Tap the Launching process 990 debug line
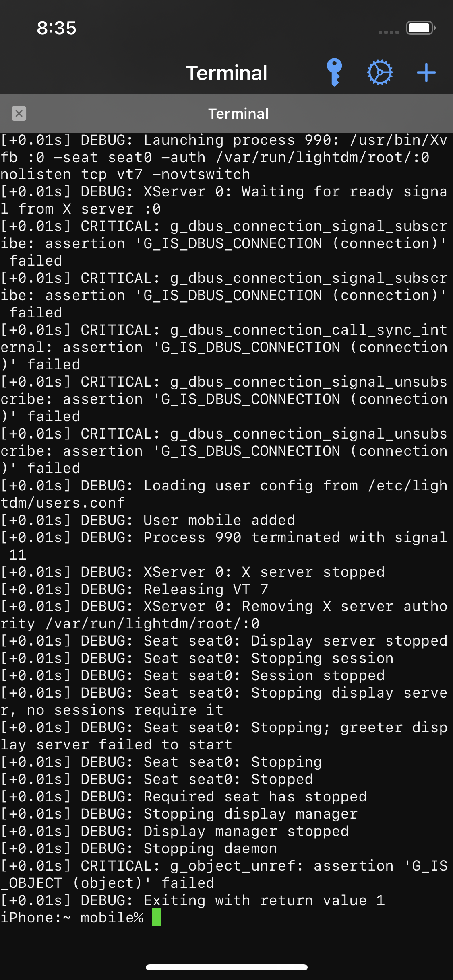This screenshot has height=980, width=453. pos(223,140)
